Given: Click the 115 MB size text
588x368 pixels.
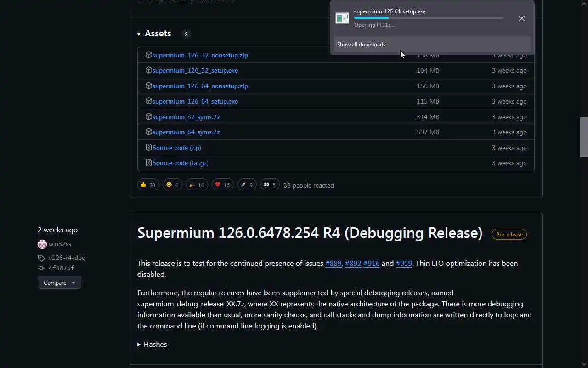Looking at the screenshot, I should (428, 101).
